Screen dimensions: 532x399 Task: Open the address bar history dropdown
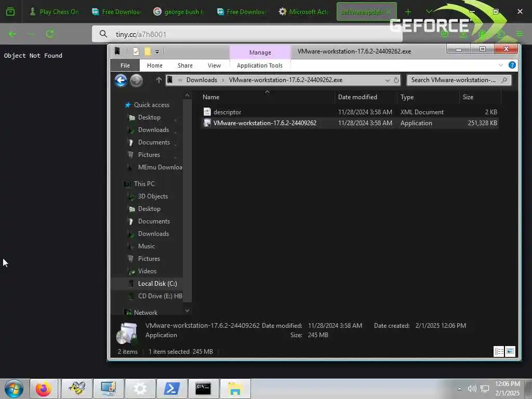tap(387, 81)
